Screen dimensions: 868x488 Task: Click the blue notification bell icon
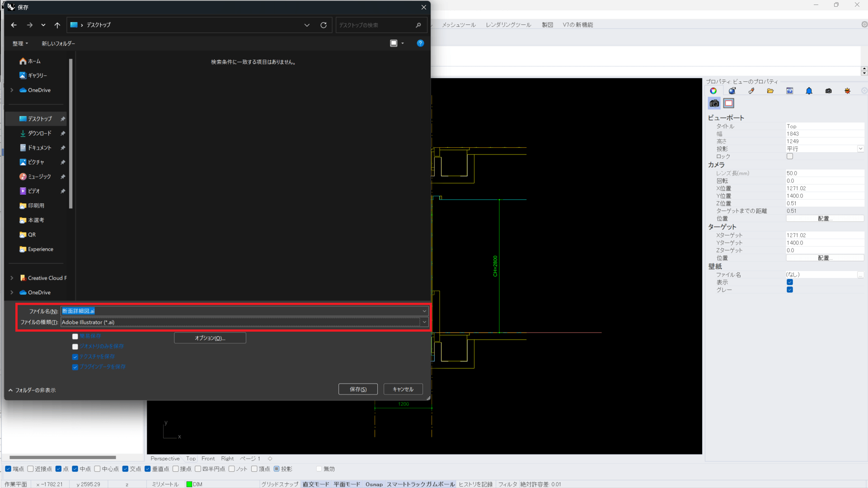pos(809,91)
